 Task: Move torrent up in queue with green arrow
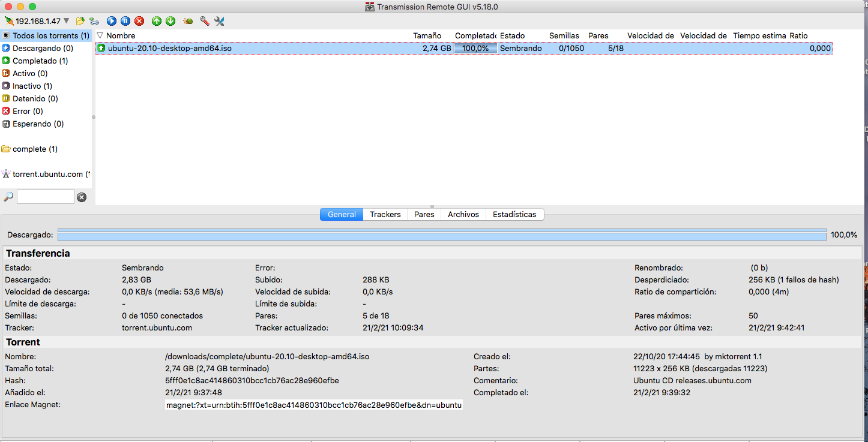(x=157, y=21)
